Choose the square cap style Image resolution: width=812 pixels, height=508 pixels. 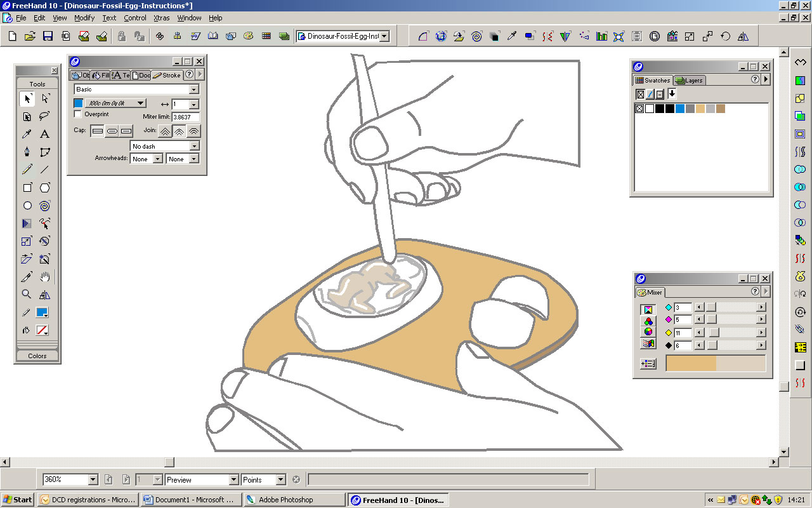[126, 131]
